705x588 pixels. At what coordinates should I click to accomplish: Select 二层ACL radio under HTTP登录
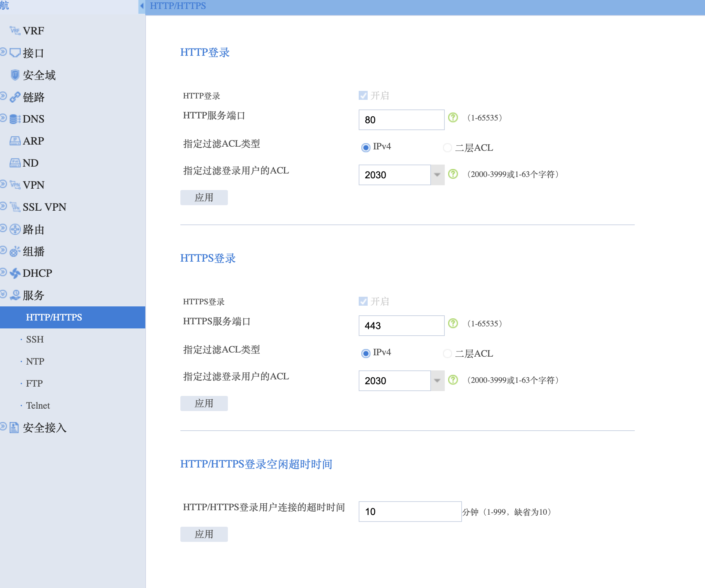click(447, 148)
